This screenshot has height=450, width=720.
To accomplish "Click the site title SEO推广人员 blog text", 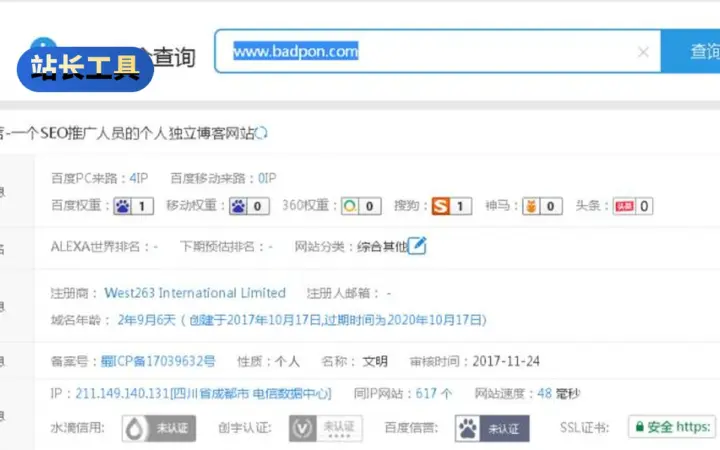I will (x=127, y=133).
